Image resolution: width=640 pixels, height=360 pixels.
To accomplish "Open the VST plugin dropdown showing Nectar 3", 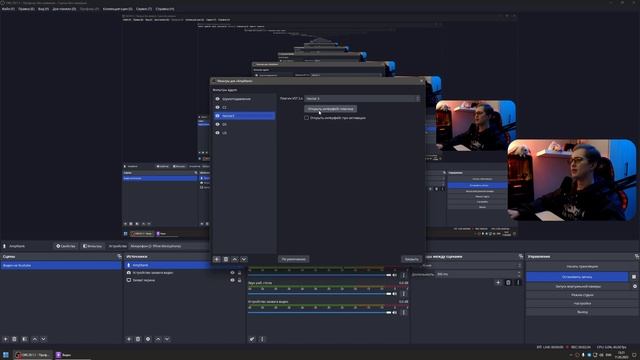I will point(362,98).
